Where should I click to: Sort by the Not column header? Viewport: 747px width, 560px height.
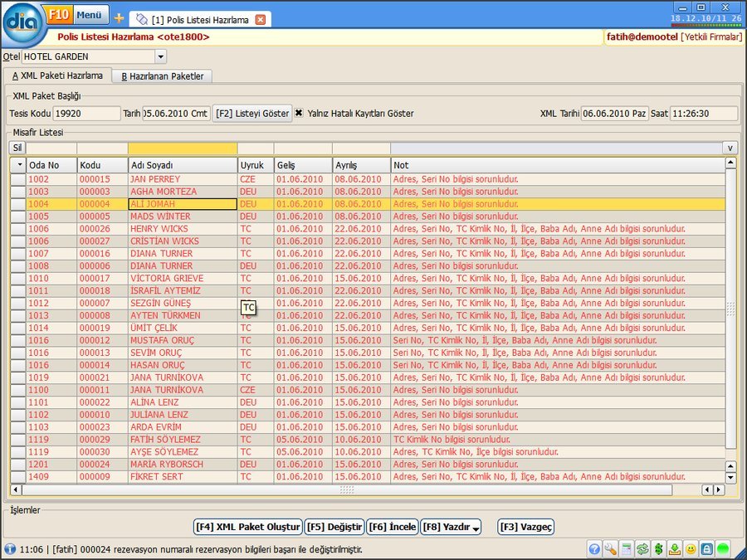click(x=558, y=165)
